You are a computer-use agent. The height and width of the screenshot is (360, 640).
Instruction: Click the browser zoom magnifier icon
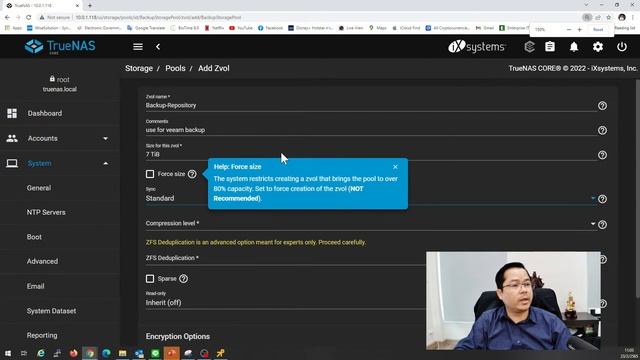(x=587, y=18)
